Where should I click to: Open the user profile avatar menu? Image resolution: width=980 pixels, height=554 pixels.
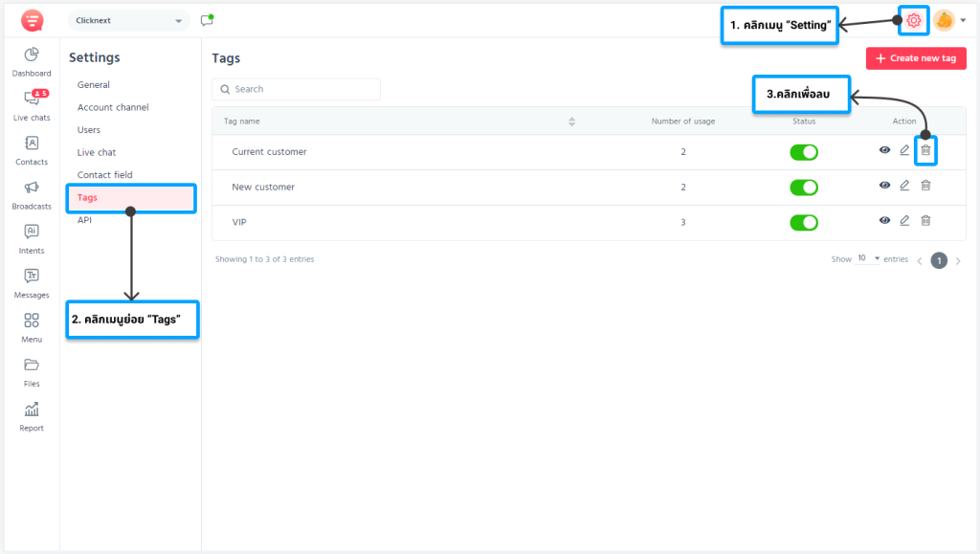945,21
